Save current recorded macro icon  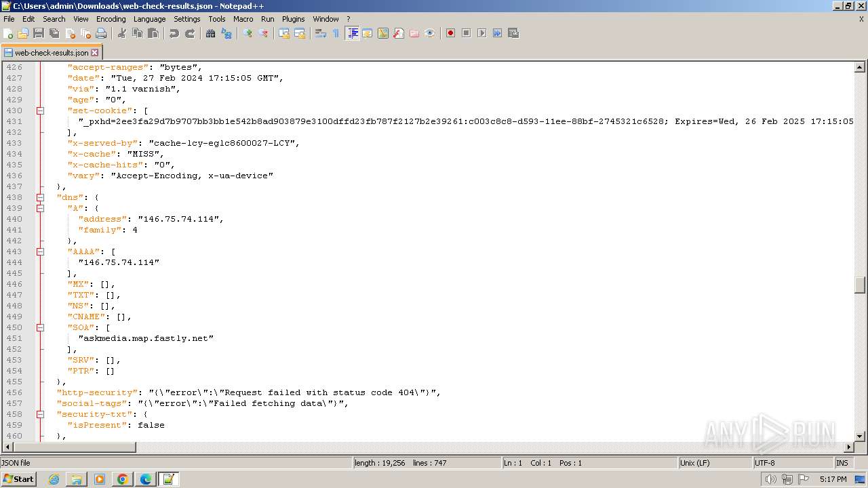(513, 33)
